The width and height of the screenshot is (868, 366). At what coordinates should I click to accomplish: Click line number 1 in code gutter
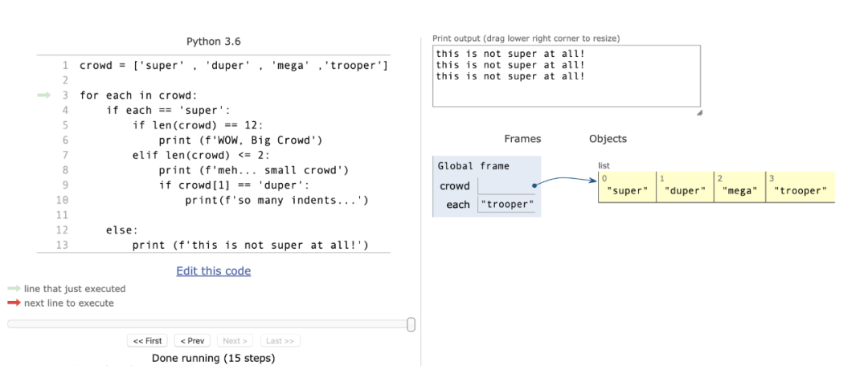64,65
